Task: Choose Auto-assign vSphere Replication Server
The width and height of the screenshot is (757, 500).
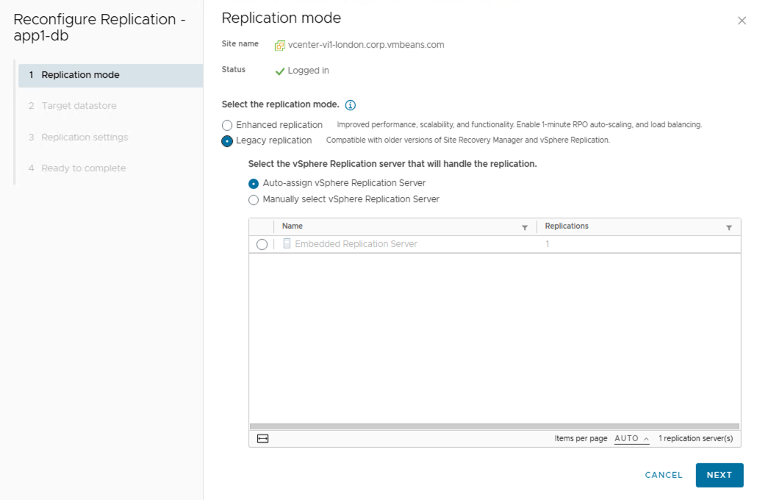Action: 254,184
